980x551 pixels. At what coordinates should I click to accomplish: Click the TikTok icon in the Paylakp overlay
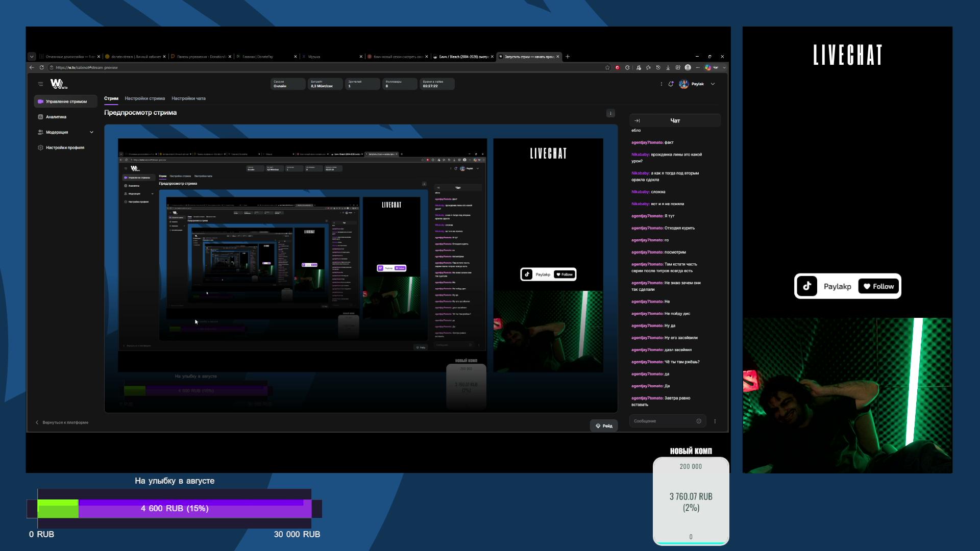(807, 286)
